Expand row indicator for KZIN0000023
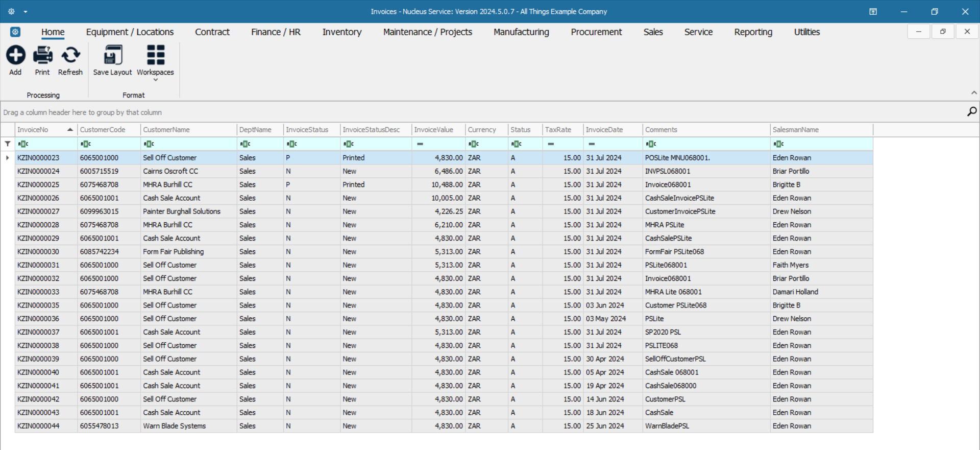 [x=8, y=158]
